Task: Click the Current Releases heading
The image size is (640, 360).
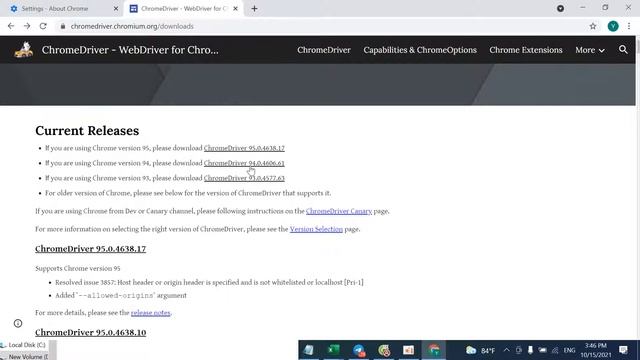Action: pos(87,131)
